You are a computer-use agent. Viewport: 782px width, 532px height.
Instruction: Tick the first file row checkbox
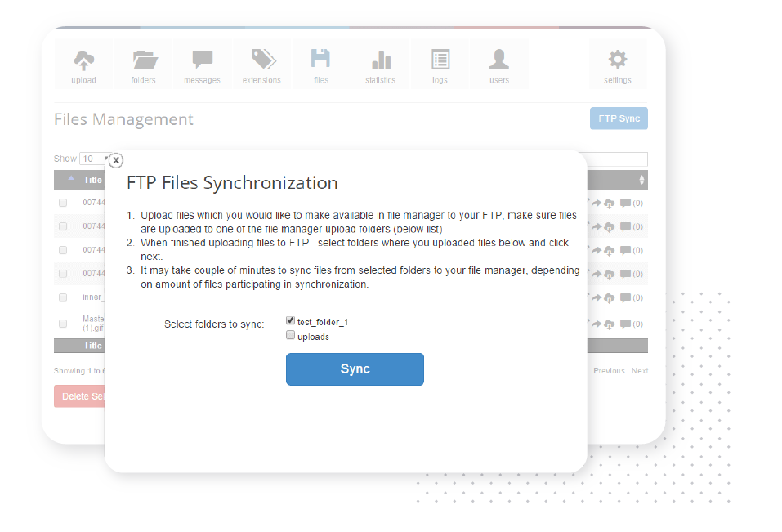pyautogui.click(x=63, y=203)
